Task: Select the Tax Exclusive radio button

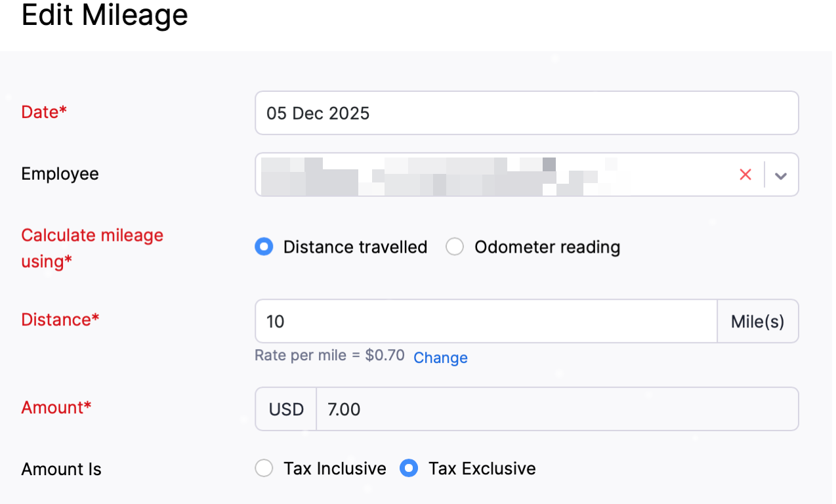Action: point(409,469)
